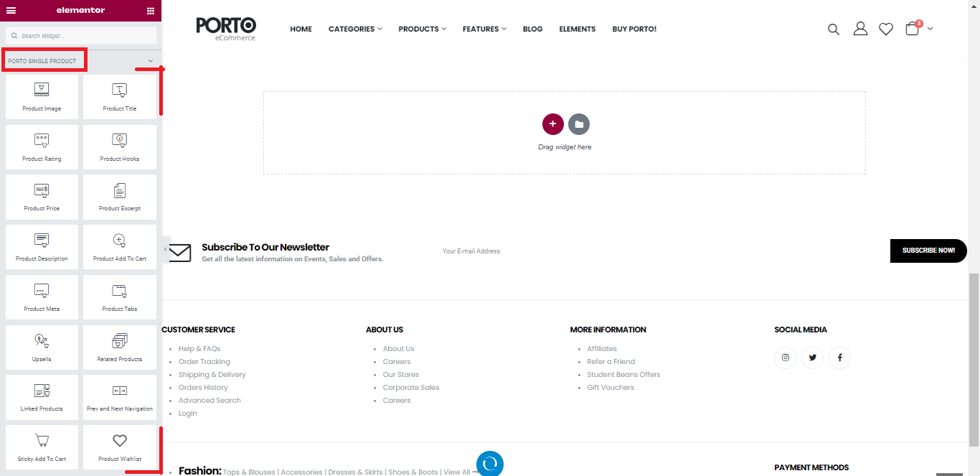Open the site search magnifier icon
This screenshot has height=476, width=980.
click(x=833, y=29)
